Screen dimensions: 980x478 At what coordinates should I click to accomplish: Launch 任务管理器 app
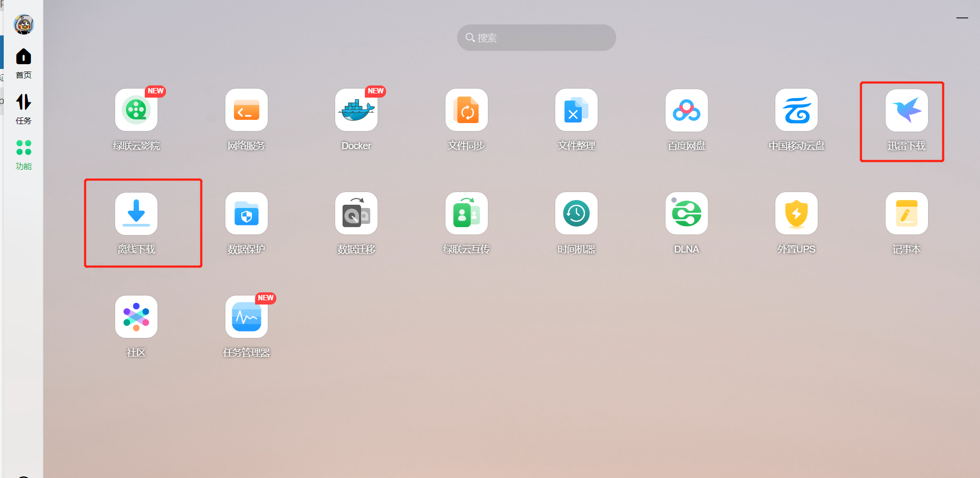pos(247,317)
